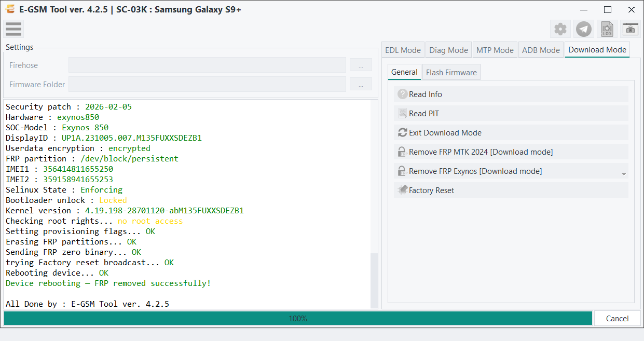Click the Settings group label

coord(19,47)
